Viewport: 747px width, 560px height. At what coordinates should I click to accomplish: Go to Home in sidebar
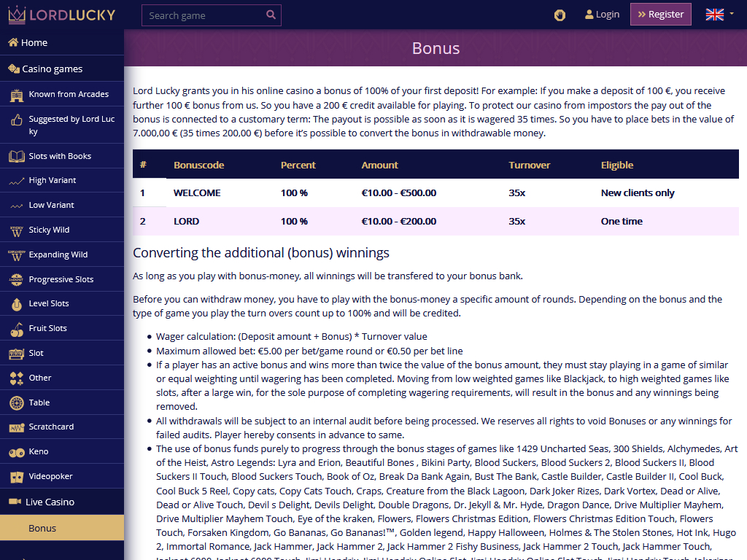click(x=34, y=42)
